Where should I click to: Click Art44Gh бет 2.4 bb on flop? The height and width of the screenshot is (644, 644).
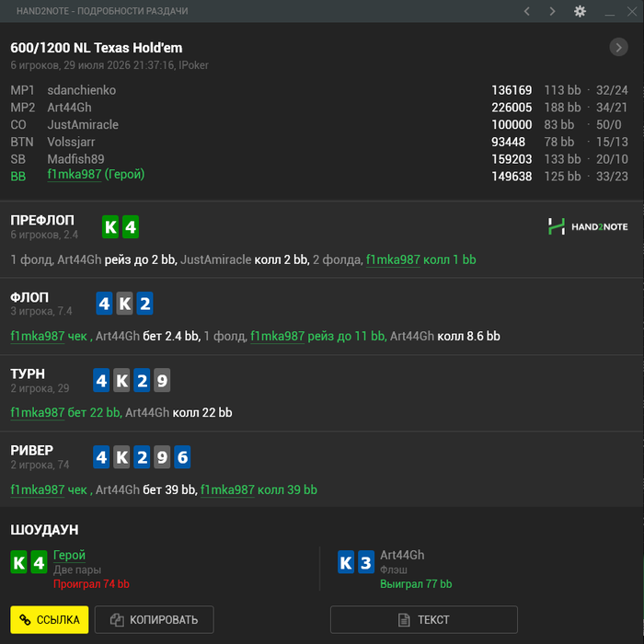[147, 336]
